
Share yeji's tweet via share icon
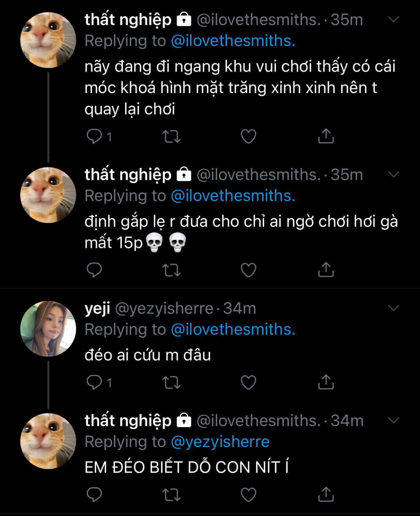(326, 382)
